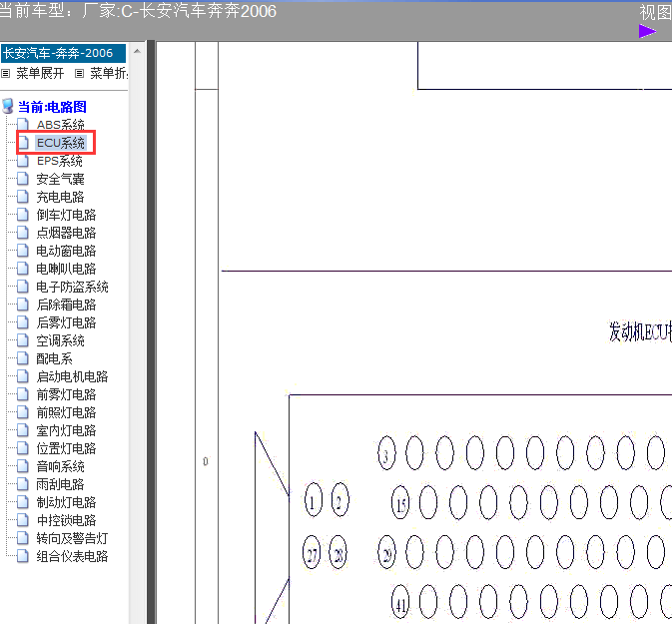Open the 中控锁电路 entry

pos(67,521)
